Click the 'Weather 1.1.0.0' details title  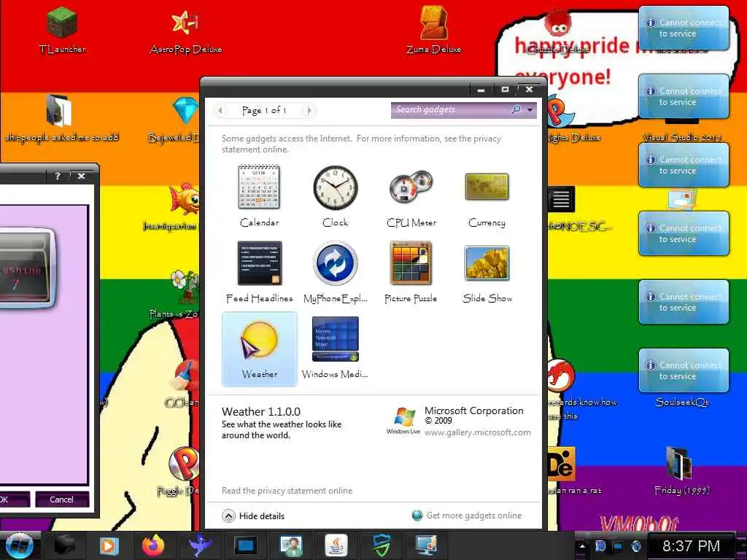pos(261,411)
